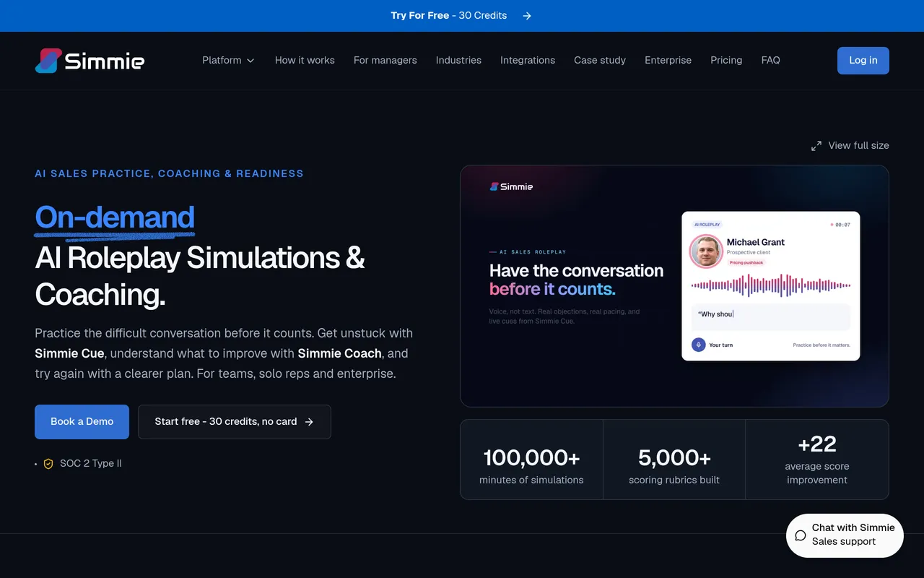Open the FAQ link
This screenshot has width=924, height=578.
[x=770, y=60]
